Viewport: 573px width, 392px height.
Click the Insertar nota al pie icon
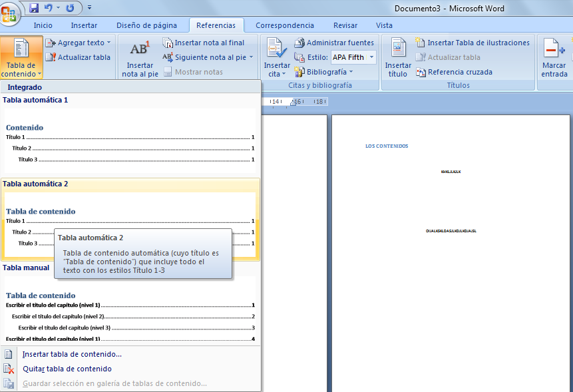(x=140, y=49)
